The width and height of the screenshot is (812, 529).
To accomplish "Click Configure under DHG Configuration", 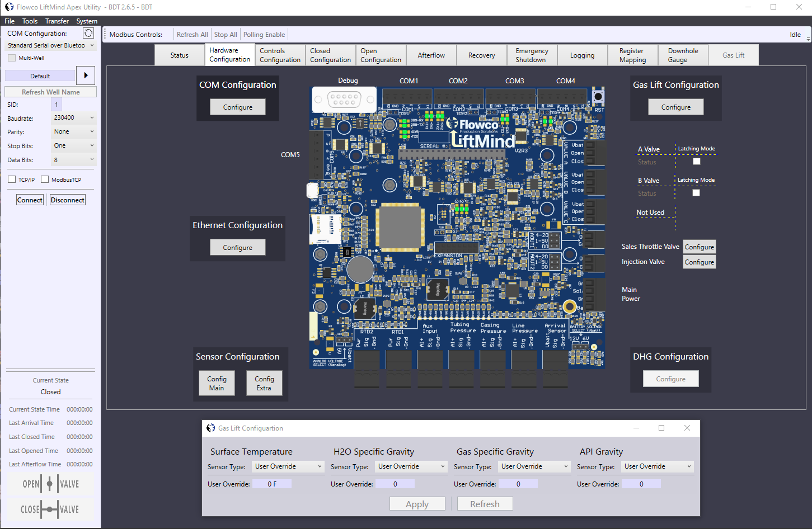I will [x=671, y=379].
